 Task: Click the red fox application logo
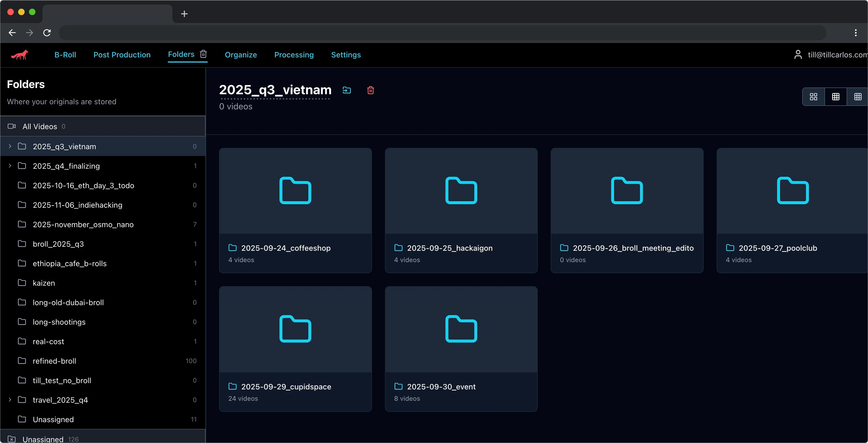pyautogui.click(x=19, y=55)
